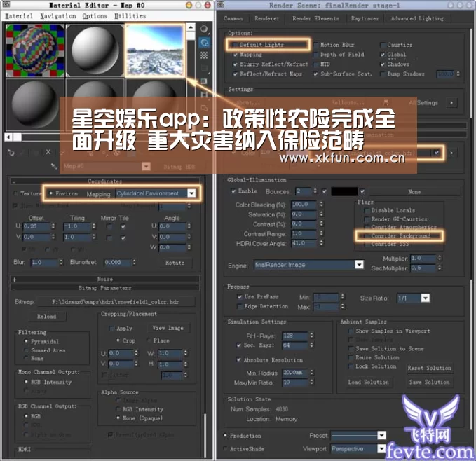476x461 pixels.
Task: Open the Size Ratio 1/1 dropdown
Action: 426,298
